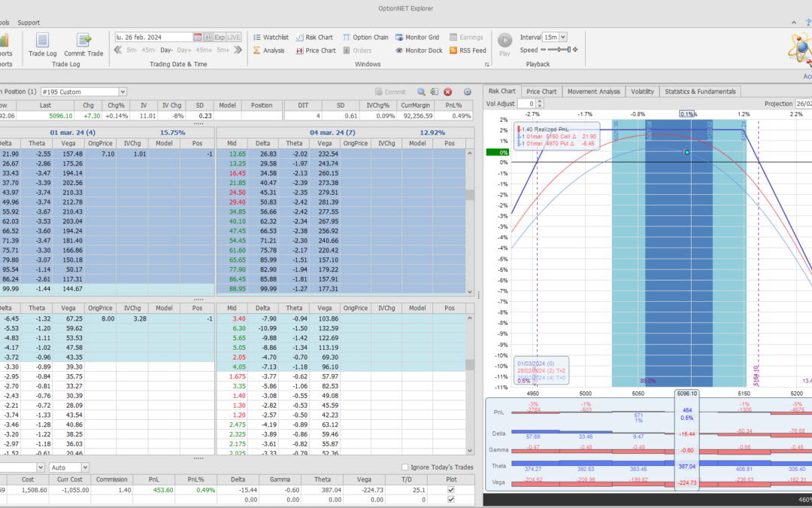The image size is (812, 508).
Task: Switch to the Movement Analysis tab
Action: coord(593,91)
